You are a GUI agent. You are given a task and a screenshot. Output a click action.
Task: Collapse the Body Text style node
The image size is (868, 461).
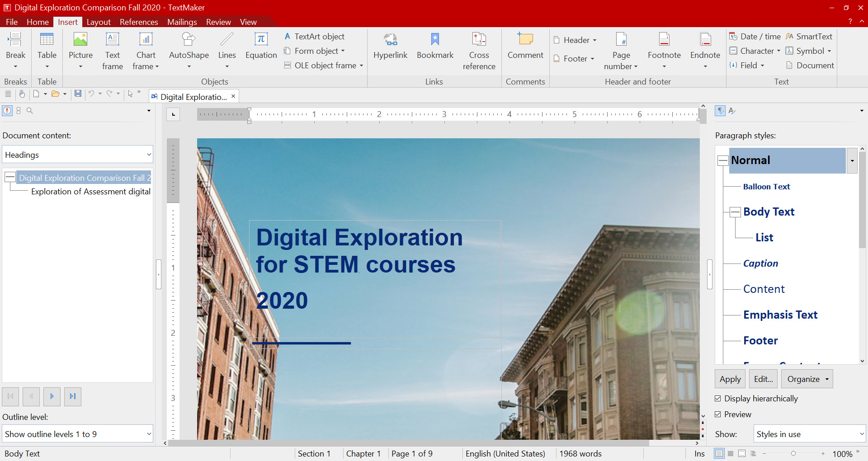(x=736, y=212)
